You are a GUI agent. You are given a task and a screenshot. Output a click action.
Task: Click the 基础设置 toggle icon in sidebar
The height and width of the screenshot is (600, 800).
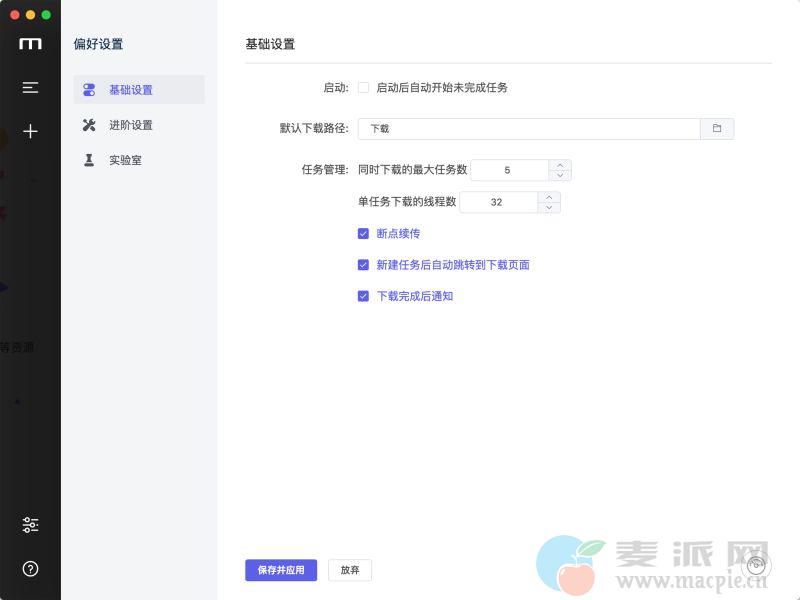(x=89, y=90)
